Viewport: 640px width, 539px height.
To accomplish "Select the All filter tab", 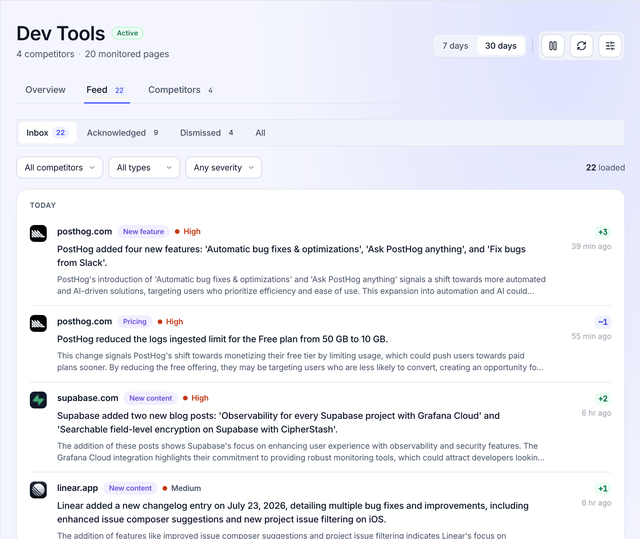I will [x=260, y=133].
